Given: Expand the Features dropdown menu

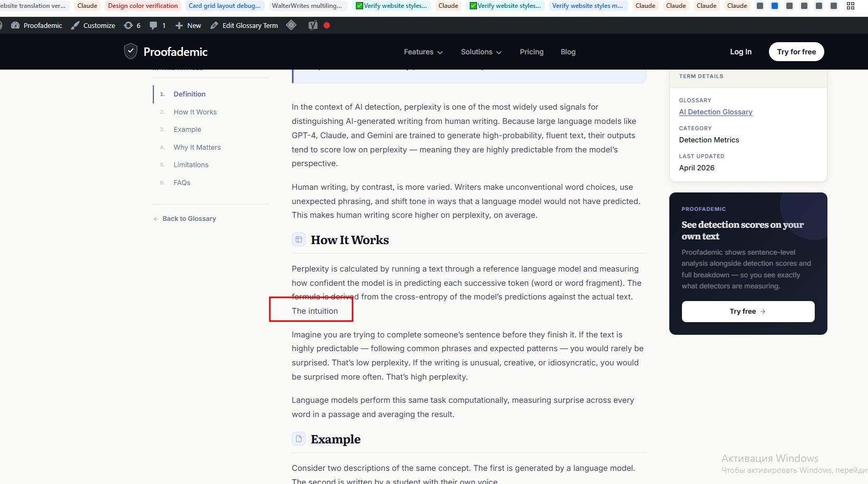Looking at the screenshot, I should pyautogui.click(x=423, y=52).
